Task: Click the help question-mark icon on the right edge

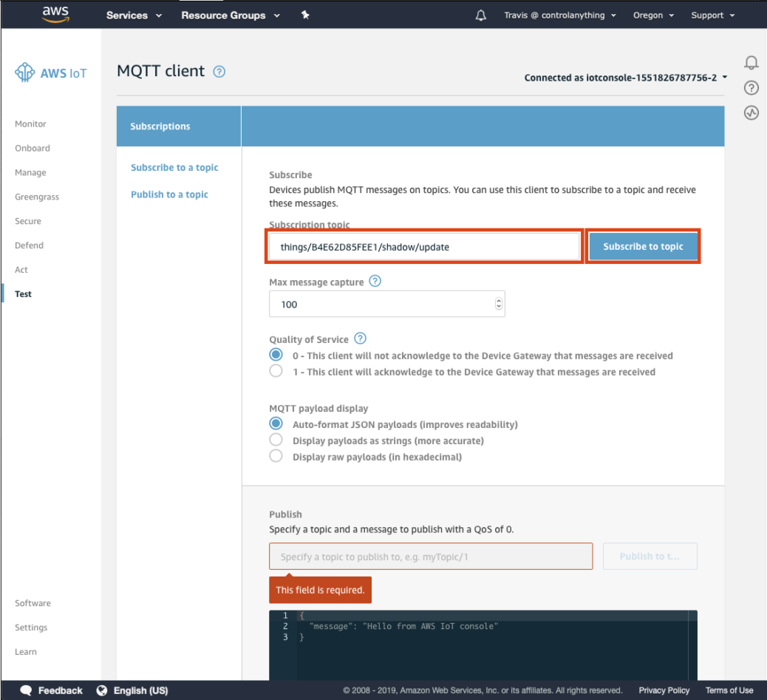Action: [x=751, y=87]
